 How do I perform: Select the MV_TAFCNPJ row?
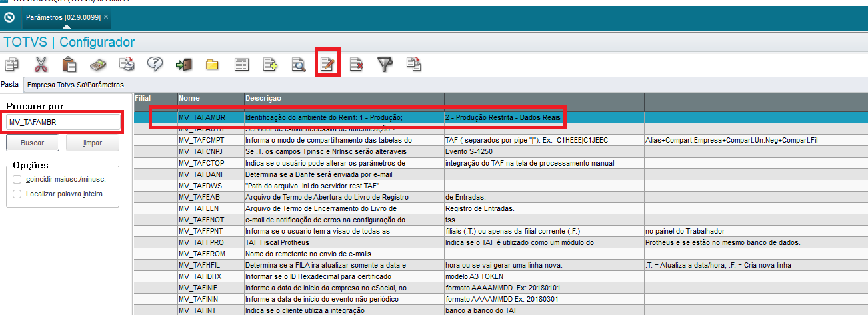[501, 151]
